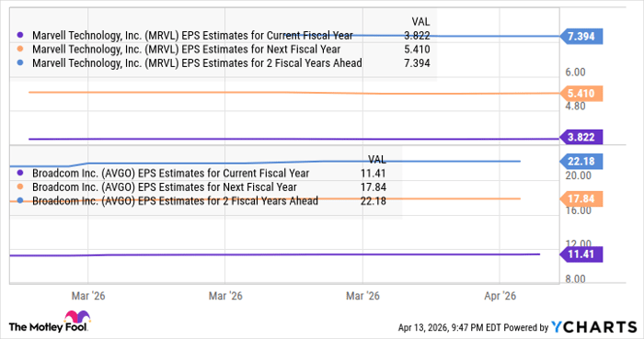Click the 3.822 value in Marvell legend
This screenshot has width=644, height=339.
(x=417, y=36)
